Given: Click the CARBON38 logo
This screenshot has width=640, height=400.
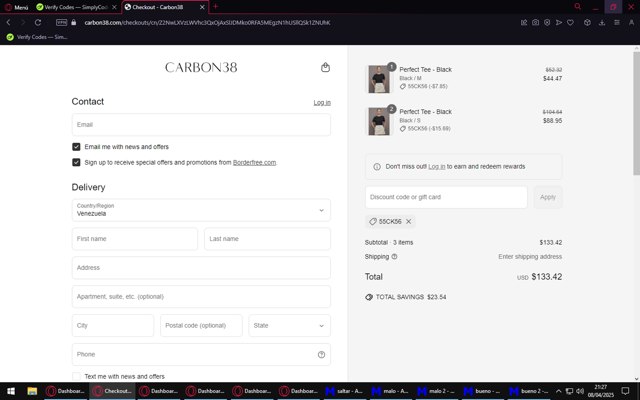Looking at the screenshot, I should (201, 67).
